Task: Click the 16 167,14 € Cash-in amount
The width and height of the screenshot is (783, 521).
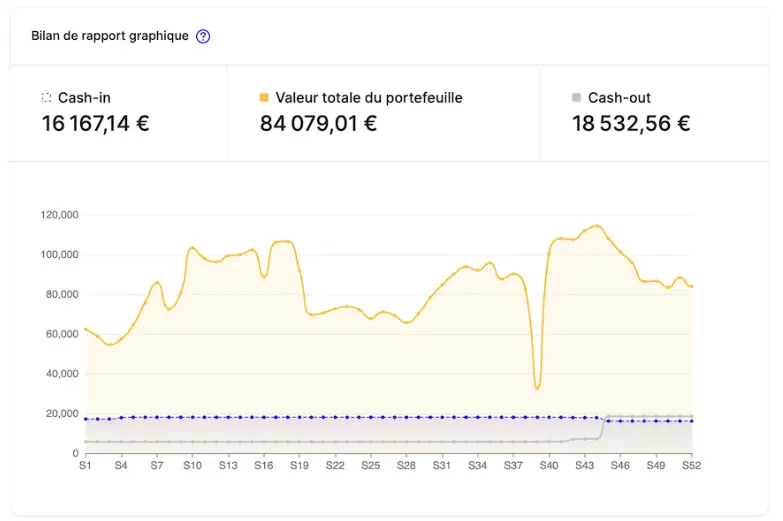Action: coord(95,124)
